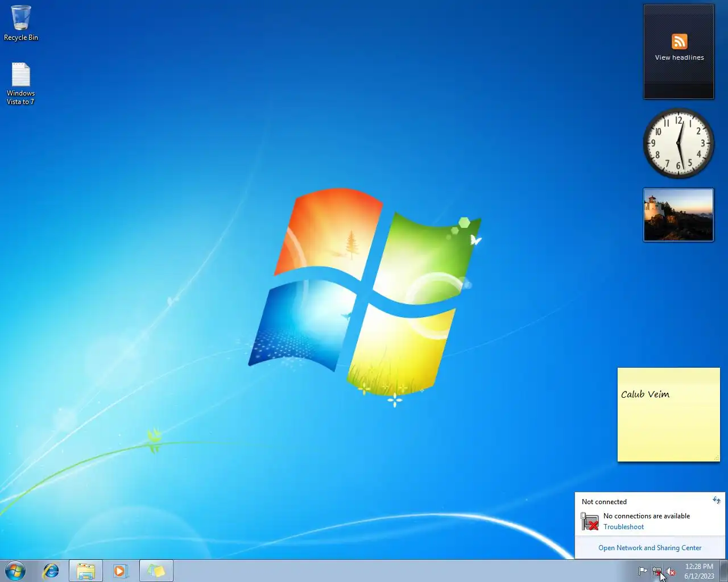This screenshot has width=728, height=582.
Task: Click the disconnected network adapter icon
Action: tap(590, 521)
